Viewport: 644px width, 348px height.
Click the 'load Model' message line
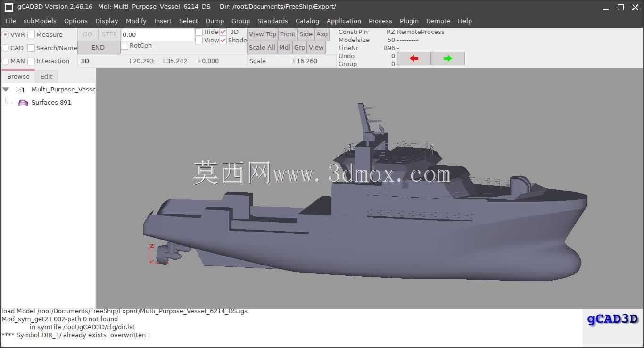pyautogui.click(x=124, y=311)
